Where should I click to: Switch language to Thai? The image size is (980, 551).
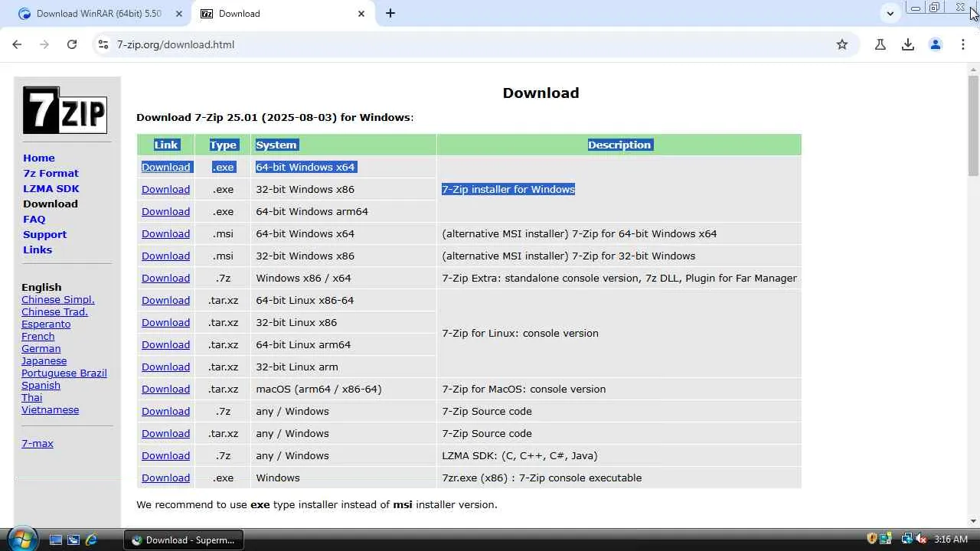(x=32, y=397)
